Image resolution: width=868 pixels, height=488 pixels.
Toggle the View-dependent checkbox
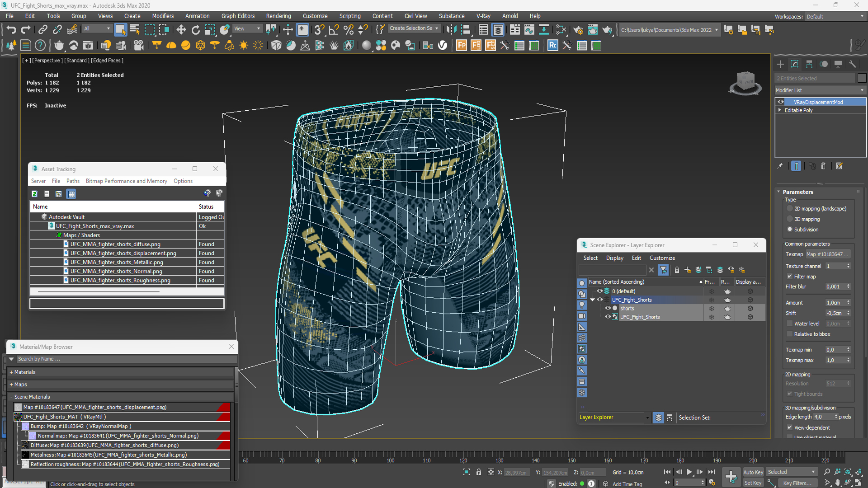click(790, 428)
